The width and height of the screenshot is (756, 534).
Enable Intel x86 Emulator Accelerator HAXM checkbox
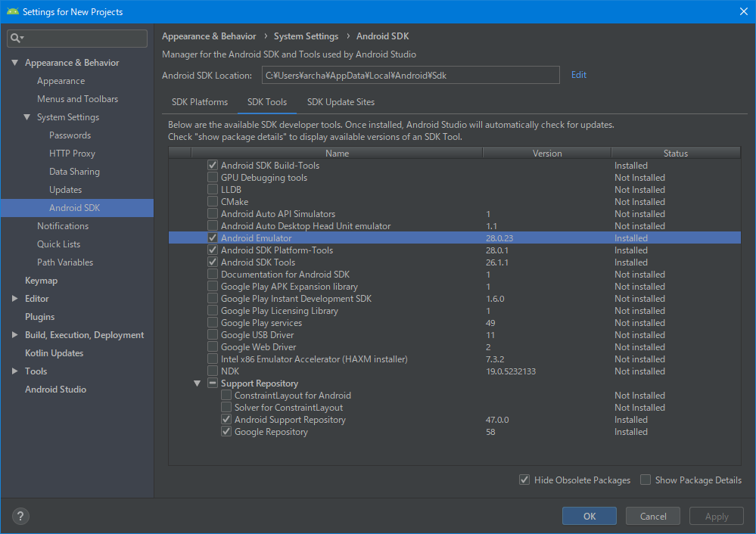[213, 359]
